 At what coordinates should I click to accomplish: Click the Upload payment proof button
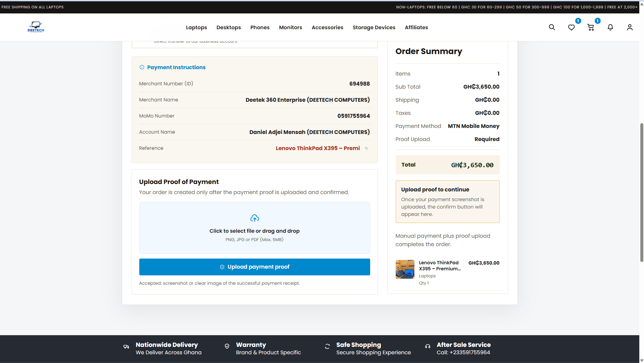(x=254, y=267)
